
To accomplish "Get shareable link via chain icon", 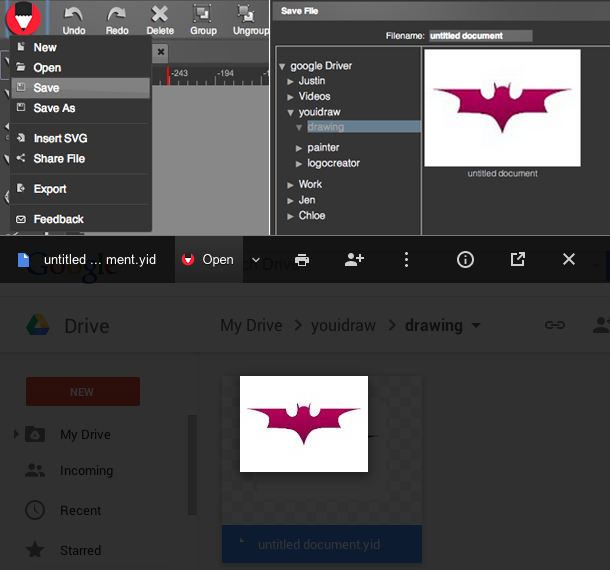I will coord(554,325).
